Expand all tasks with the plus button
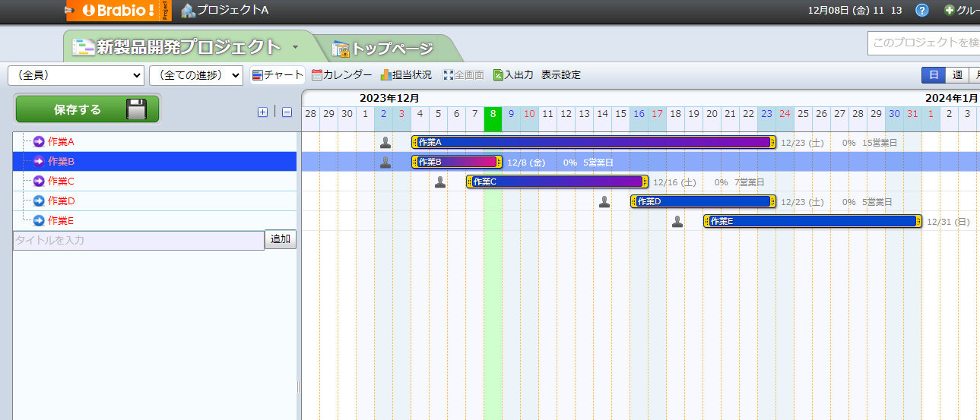This screenshot has height=420, width=980. click(262, 112)
